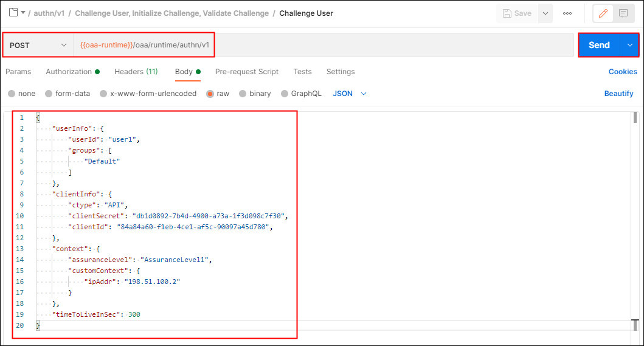The width and height of the screenshot is (644, 346).
Task: Click the "API" ctype value
Action: click(114, 205)
